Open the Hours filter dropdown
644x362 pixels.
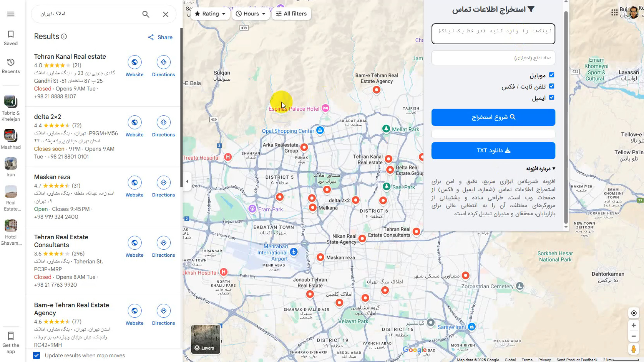tap(251, 14)
